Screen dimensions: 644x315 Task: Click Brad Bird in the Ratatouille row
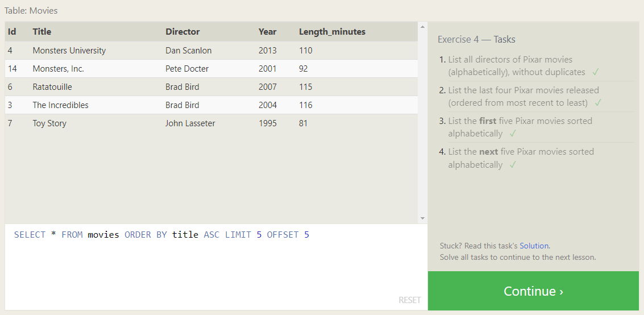pyautogui.click(x=182, y=86)
